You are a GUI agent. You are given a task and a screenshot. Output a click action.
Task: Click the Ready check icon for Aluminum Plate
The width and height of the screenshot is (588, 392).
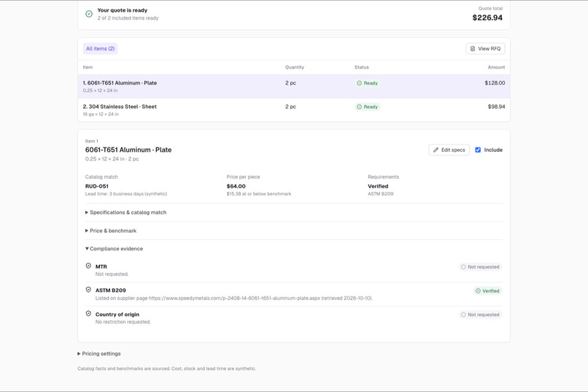[x=359, y=83]
